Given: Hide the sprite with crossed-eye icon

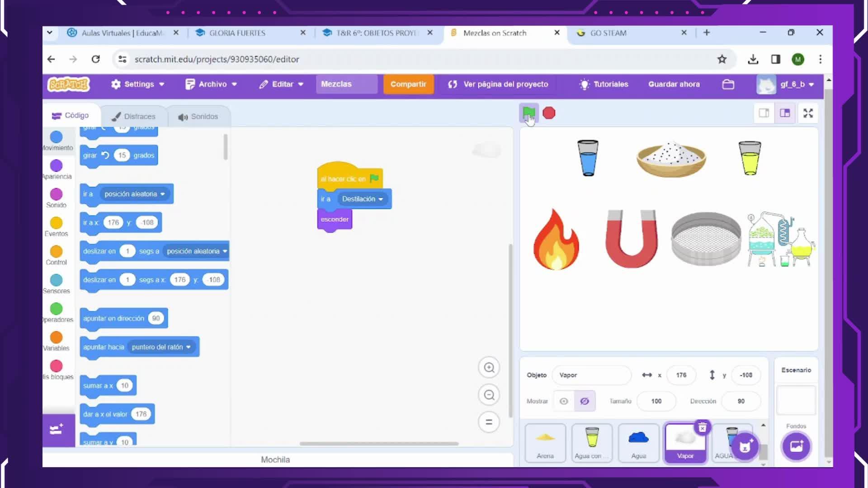Looking at the screenshot, I should point(584,401).
